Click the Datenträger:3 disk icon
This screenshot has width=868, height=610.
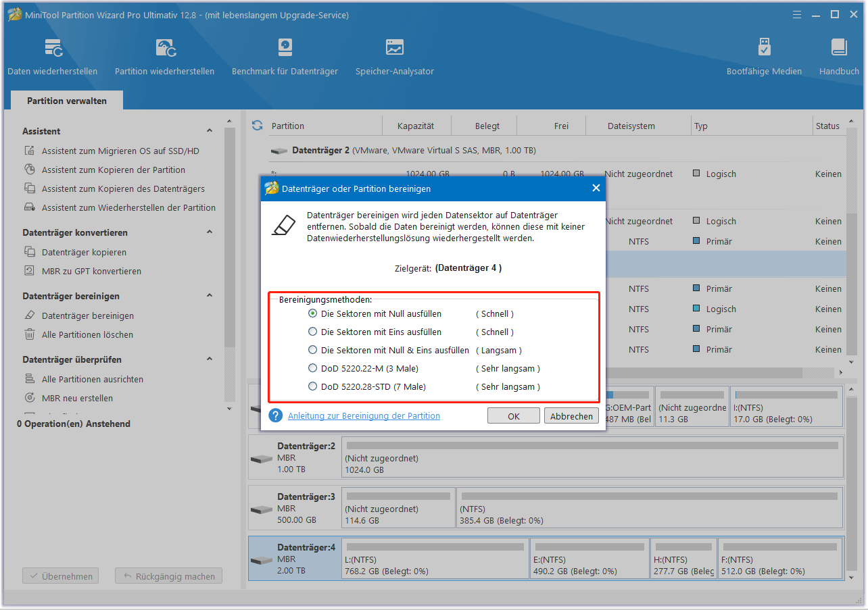tap(261, 509)
